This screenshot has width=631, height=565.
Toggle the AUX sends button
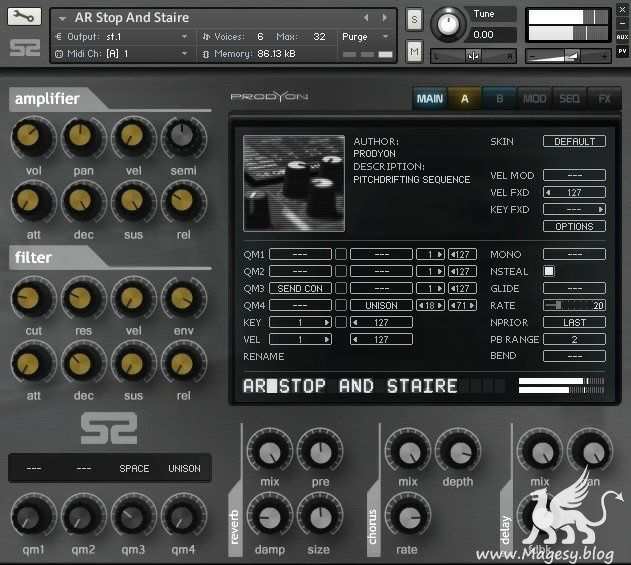(622, 37)
